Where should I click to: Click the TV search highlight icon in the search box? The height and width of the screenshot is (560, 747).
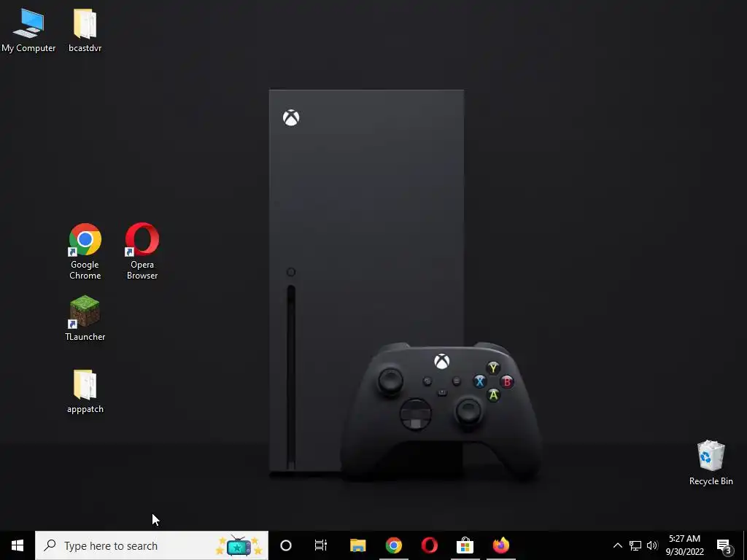tap(239, 545)
